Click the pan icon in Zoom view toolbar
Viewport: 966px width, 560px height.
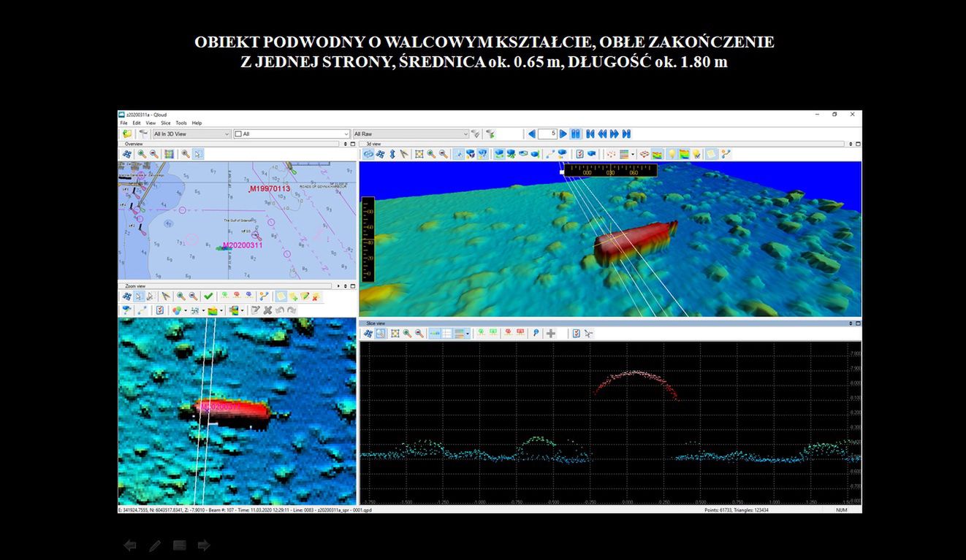[127, 296]
